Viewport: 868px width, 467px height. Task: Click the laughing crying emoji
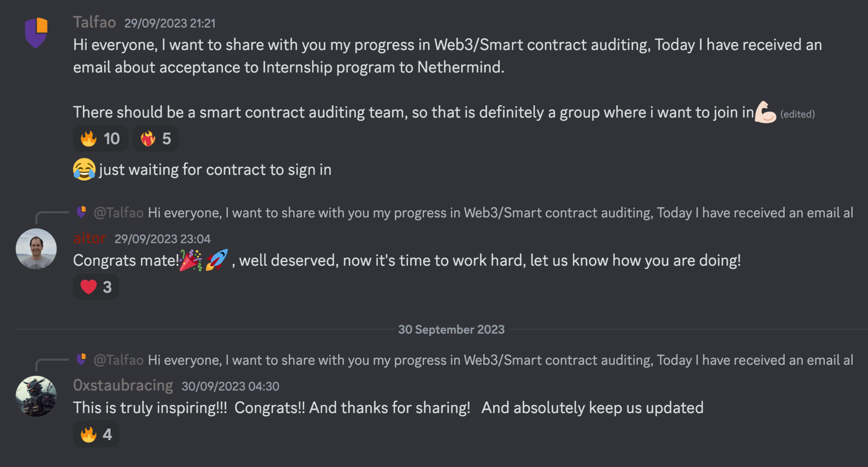[x=84, y=169]
